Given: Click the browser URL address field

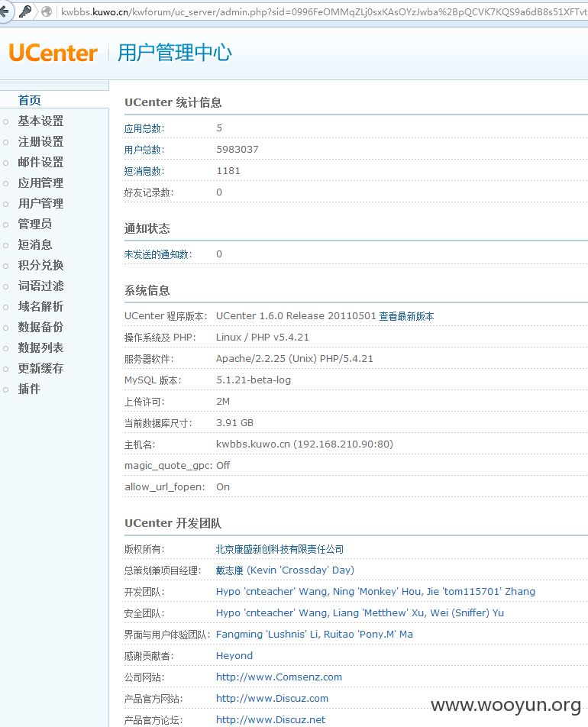Looking at the screenshot, I should coord(324,11).
